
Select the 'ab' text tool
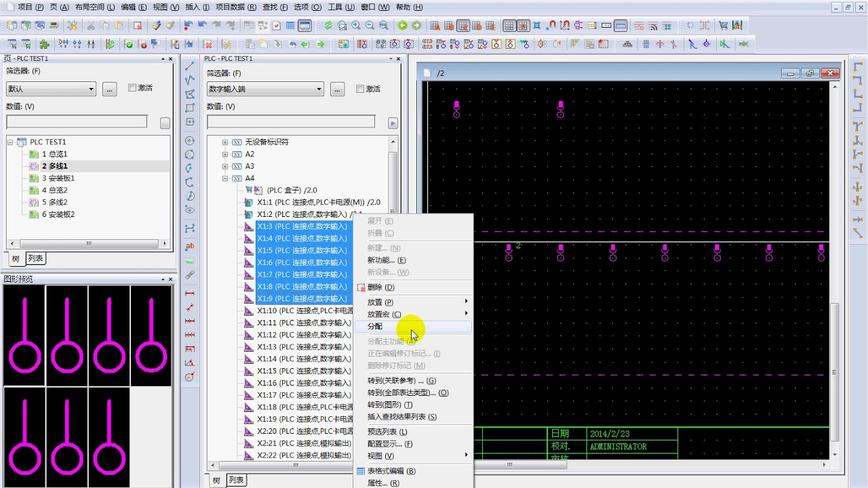coord(190,247)
